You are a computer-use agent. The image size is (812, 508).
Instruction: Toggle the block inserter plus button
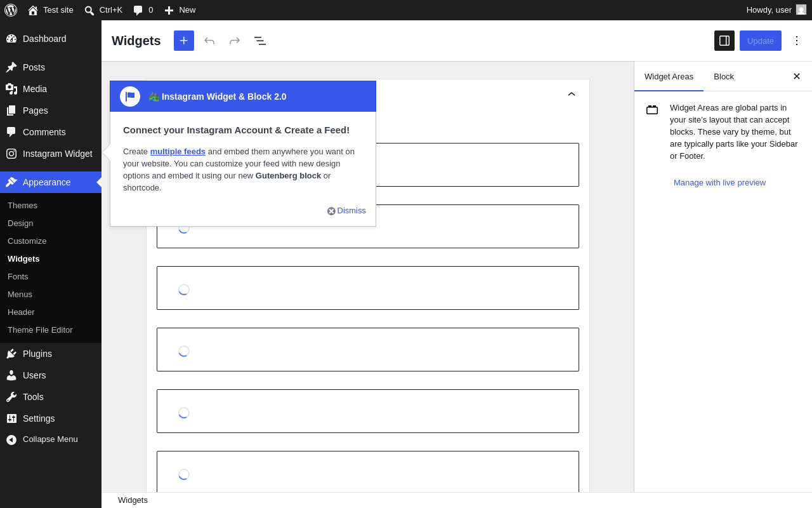coord(184,41)
